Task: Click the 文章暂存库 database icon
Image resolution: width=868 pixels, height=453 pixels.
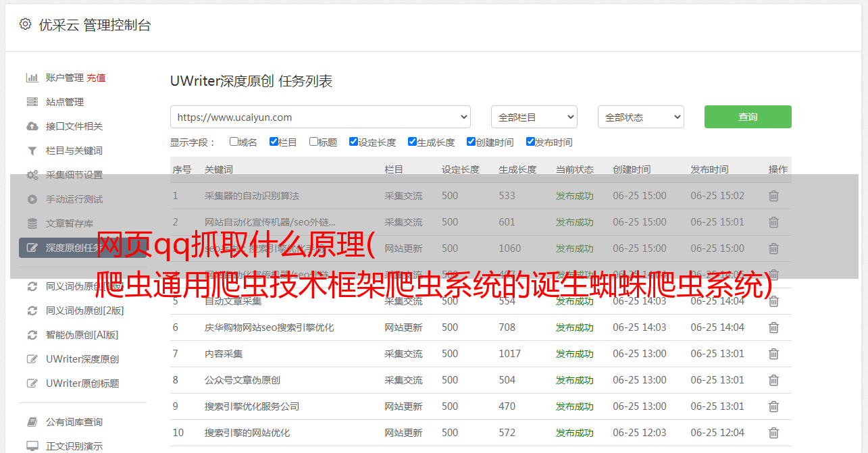Action: click(32, 223)
